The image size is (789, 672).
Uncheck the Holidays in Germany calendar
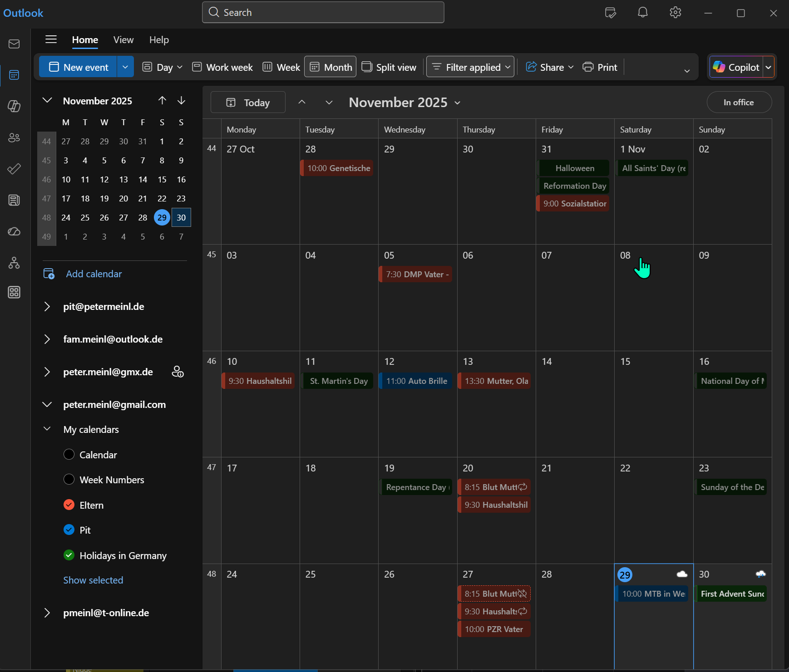(x=69, y=555)
